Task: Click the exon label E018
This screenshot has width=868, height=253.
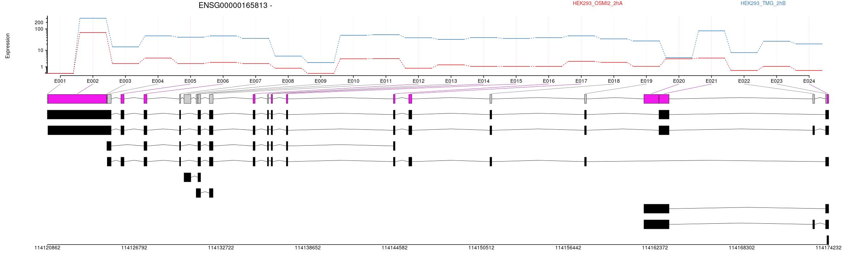Action: click(x=614, y=81)
